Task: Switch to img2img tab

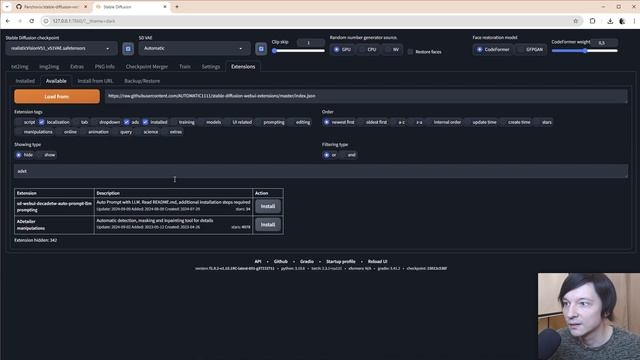Action: point(49,67)
